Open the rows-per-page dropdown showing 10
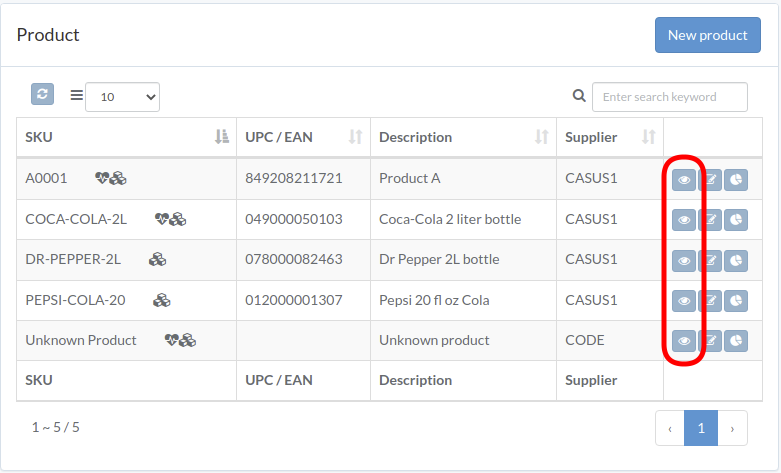 [123, 97]
